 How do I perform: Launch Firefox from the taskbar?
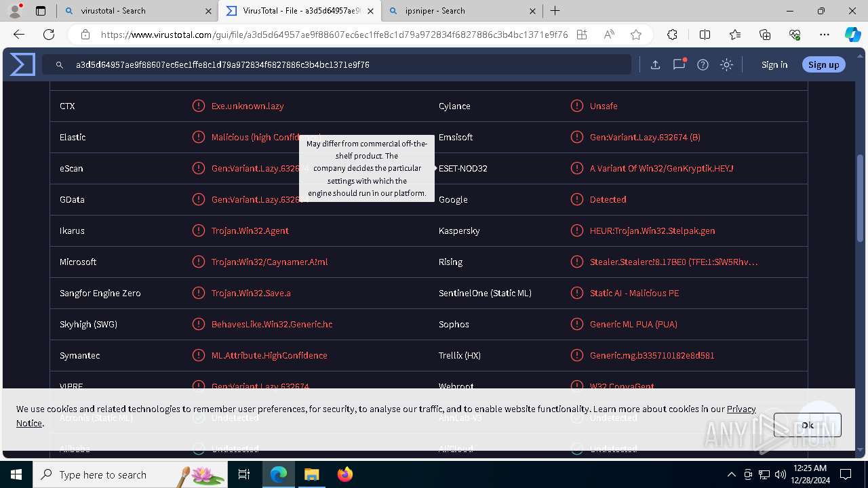click(344, 474)
